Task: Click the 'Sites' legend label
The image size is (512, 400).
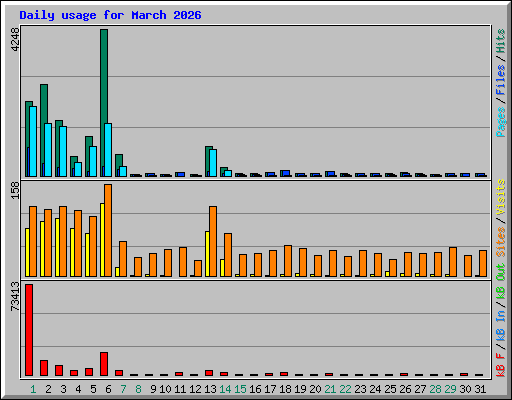Action: pyautogui.click(x=501, y=242)
